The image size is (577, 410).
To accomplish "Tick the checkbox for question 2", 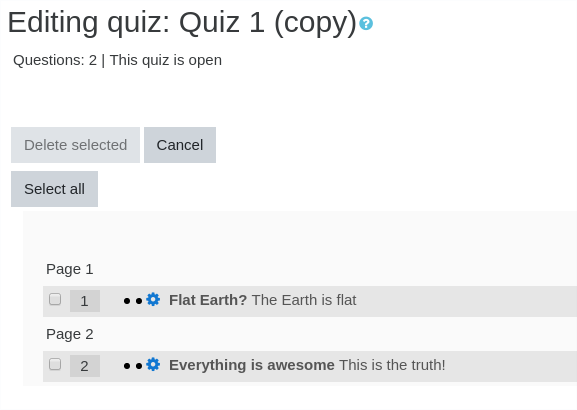I will coord(55,364).
